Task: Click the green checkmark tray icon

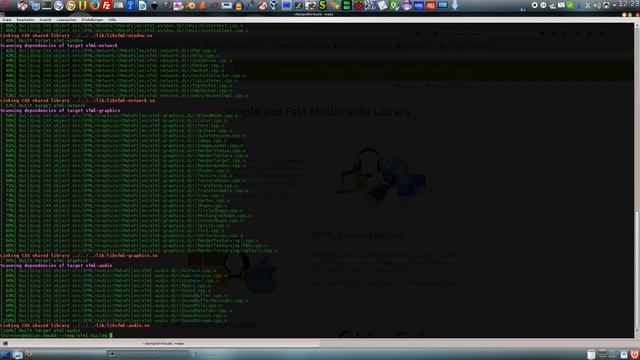Action: (x=570, y=5)
